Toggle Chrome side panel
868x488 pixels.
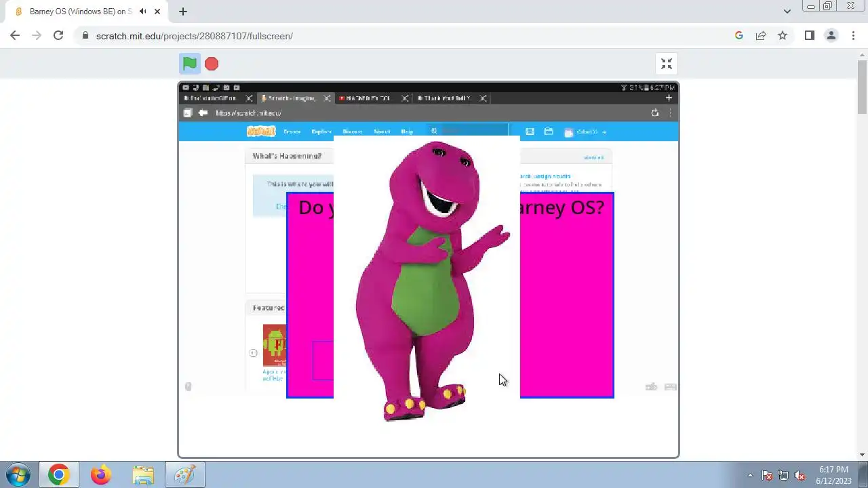(x=810, y=36)
